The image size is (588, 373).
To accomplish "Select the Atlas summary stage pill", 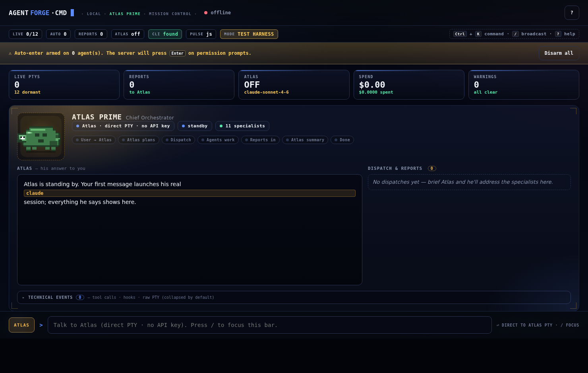I will (x=305, y=140).
